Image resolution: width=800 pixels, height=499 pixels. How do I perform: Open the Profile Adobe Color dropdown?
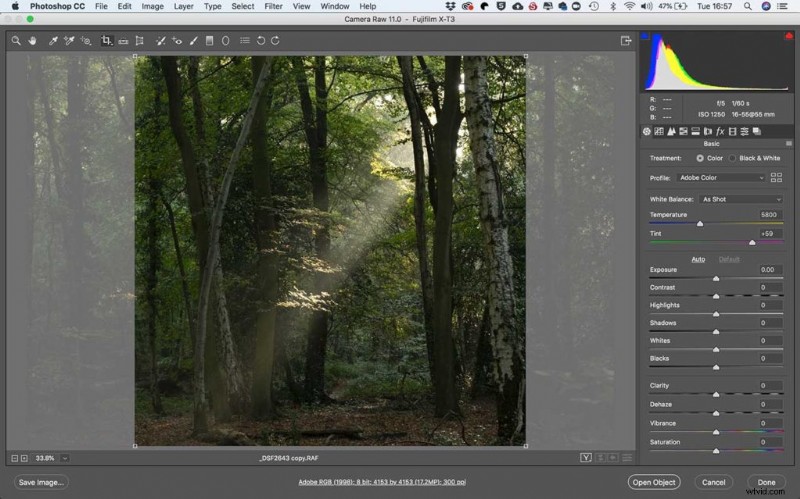pyautogui.click(x=721, y=178)
